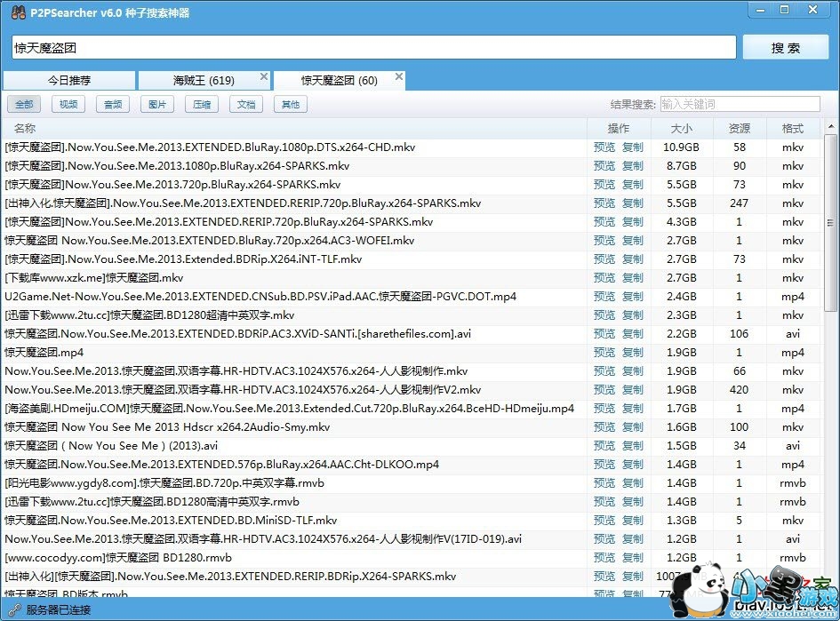Image resolution: width=840 pixels, height=621 pixels.
Task: Copy the 1080p.BluRay.x264-SPARKS link via 复制
Action: 632,166
